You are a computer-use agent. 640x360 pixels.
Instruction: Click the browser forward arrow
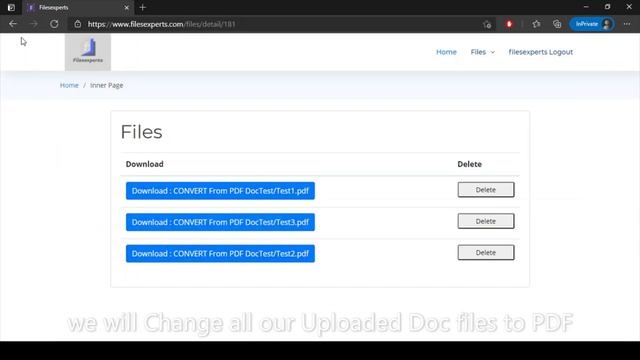[33, 24]
